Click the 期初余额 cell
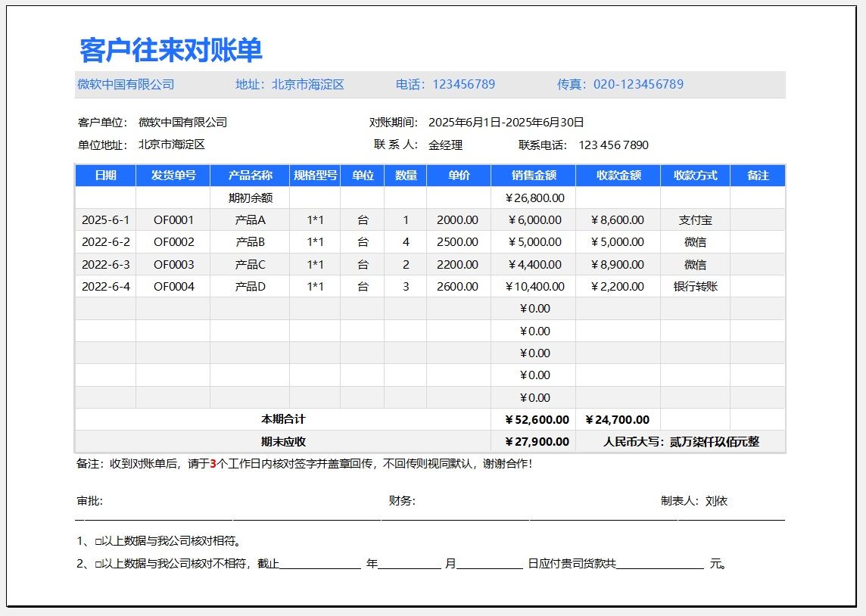This screenshot has width=866, height=616. pyautogui.click(x=251, y=198)
